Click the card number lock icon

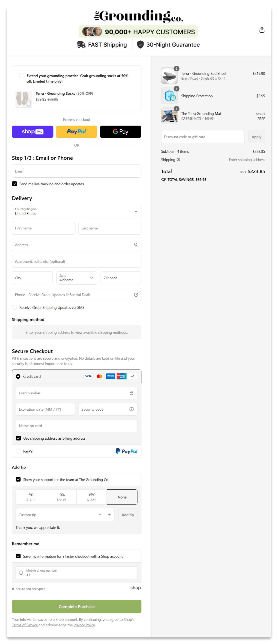pyautogui.click(x=131, y=393)
